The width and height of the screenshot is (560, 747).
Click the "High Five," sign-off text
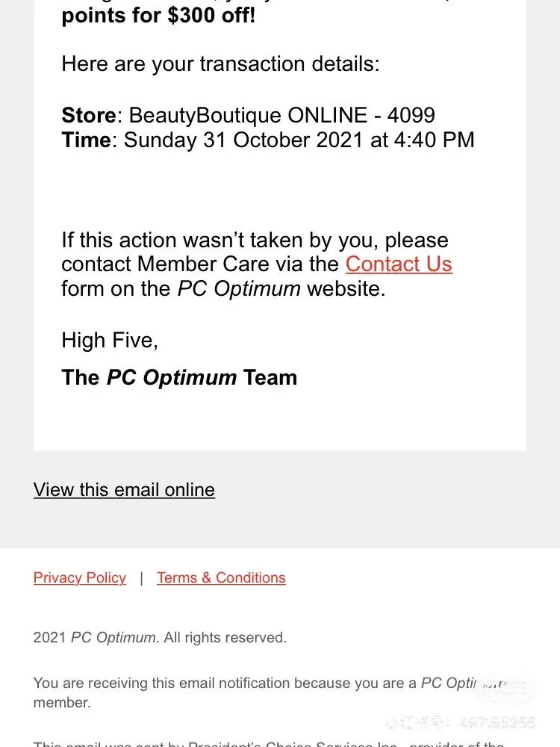pos(109,341)
